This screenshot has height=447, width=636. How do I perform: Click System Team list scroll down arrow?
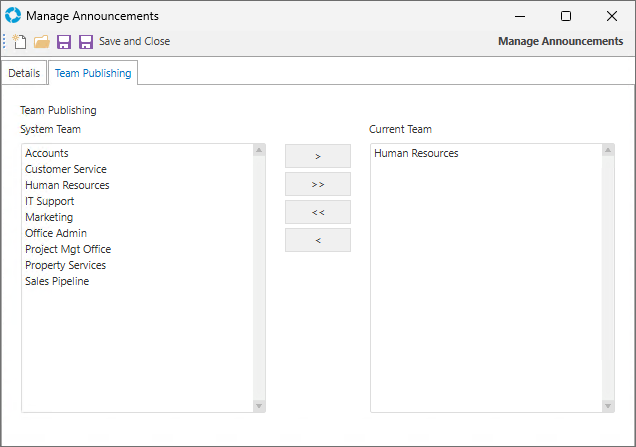259,405
